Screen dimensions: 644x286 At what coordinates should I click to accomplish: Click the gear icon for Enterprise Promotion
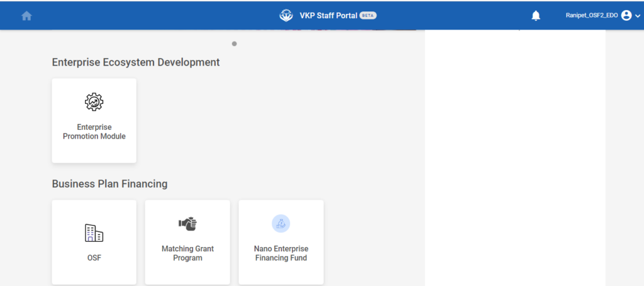click(94, 101)
